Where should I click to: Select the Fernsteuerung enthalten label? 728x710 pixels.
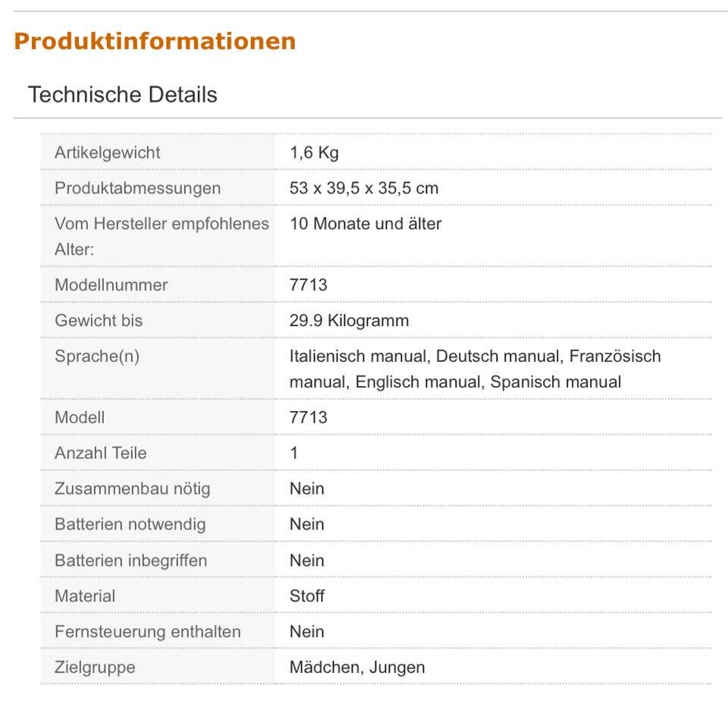(147, 632)
